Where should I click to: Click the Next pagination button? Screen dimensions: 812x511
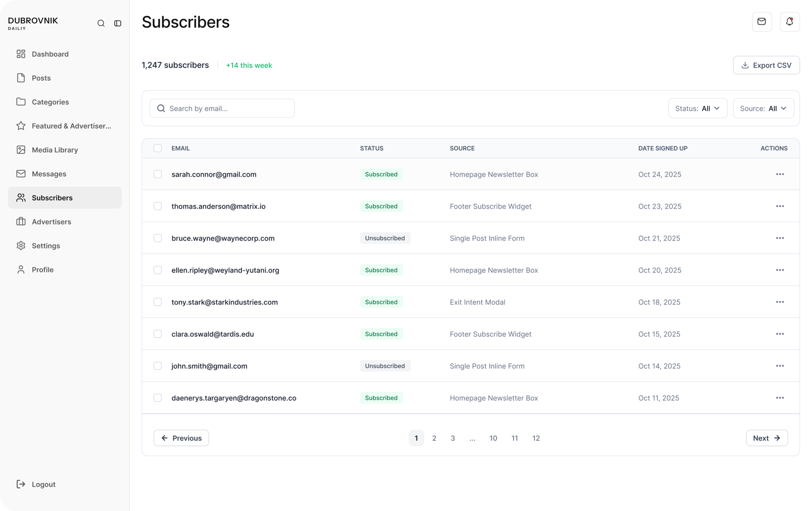[x=767, y=438]
